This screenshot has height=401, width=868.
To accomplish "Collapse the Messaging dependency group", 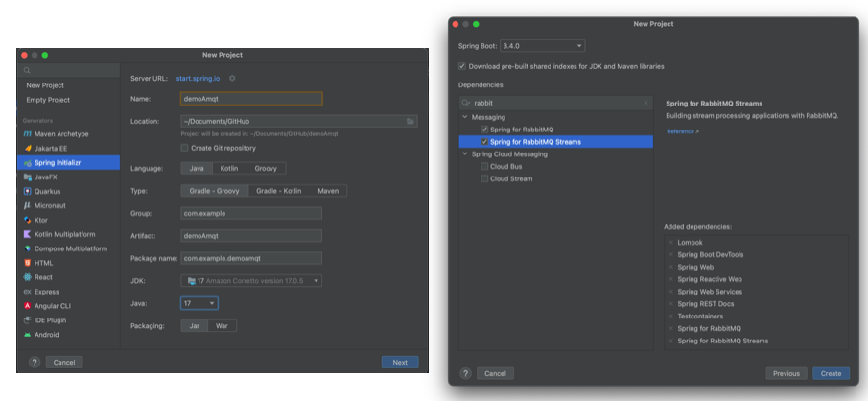I will [465, 117].
